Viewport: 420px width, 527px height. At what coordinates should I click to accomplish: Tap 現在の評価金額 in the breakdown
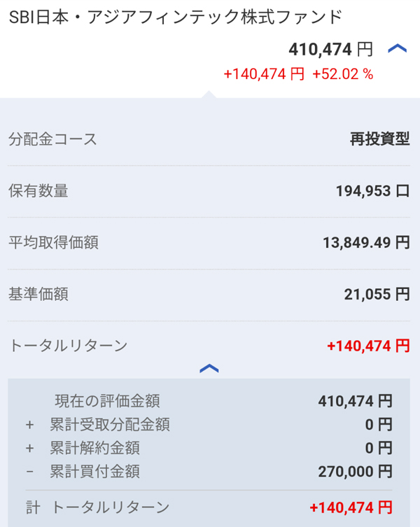click(x=107, y=401)
